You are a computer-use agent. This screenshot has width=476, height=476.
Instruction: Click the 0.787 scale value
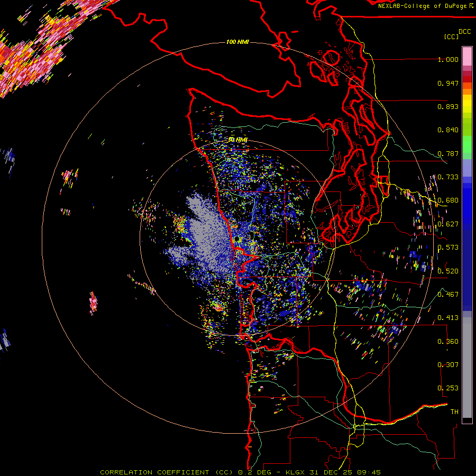coord(448,153)
